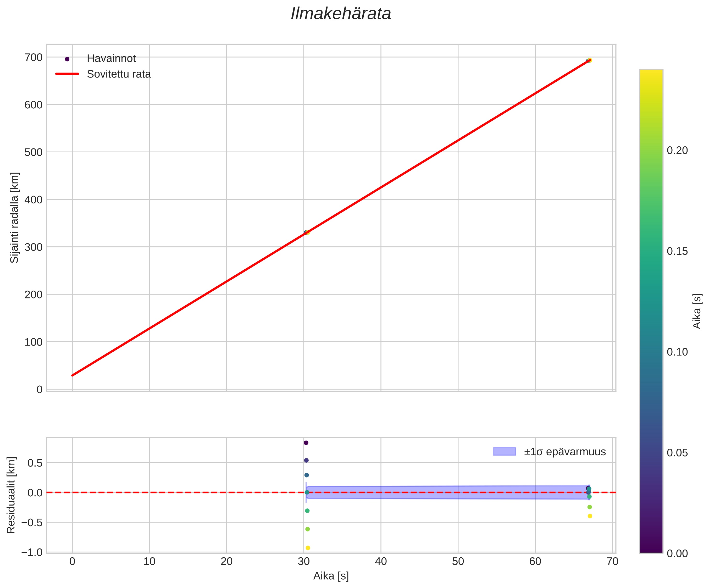Image resolution: width=709 pixels, height=588 pixels.
Task: Click the Havainnot legend dot marker
Action: (67, 59)
